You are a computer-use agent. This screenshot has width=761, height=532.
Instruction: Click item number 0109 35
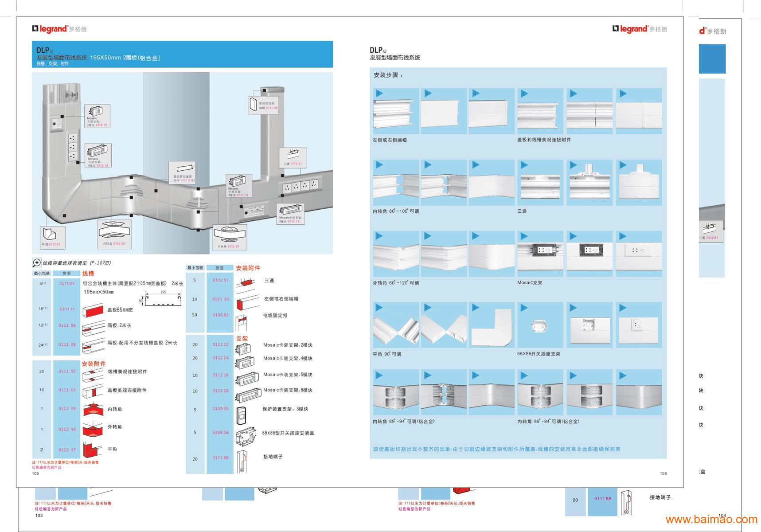pyautogui.click(x=220, y=409)
